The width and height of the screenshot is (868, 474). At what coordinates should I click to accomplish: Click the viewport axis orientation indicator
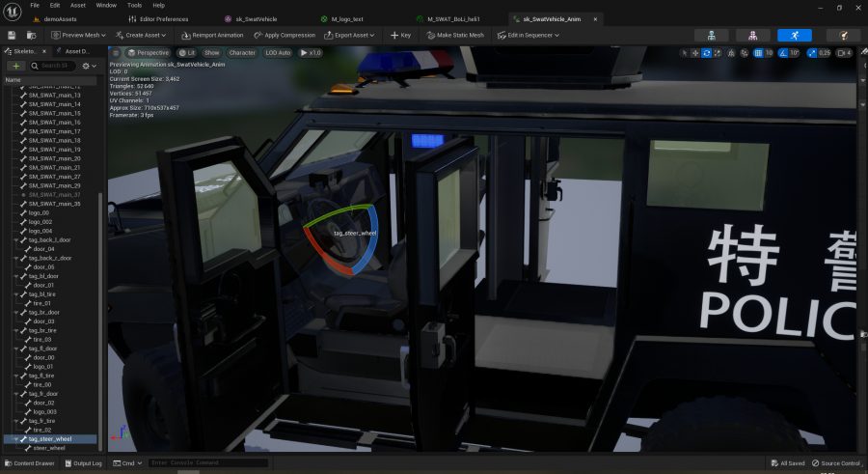pyautogui.click(x=120, y=433)
